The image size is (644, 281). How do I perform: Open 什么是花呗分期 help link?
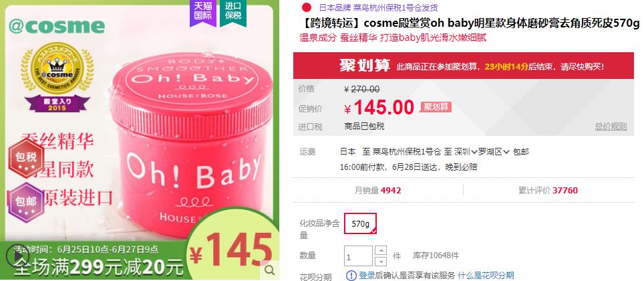(486, 275)
